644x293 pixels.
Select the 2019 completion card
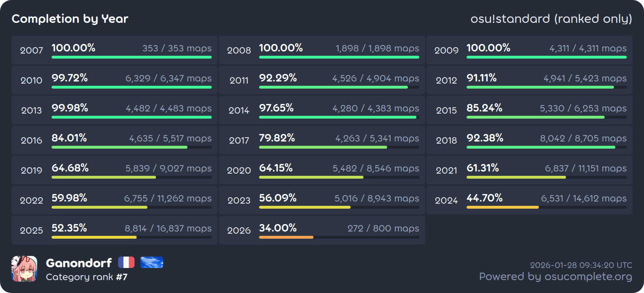click(114, 170)
